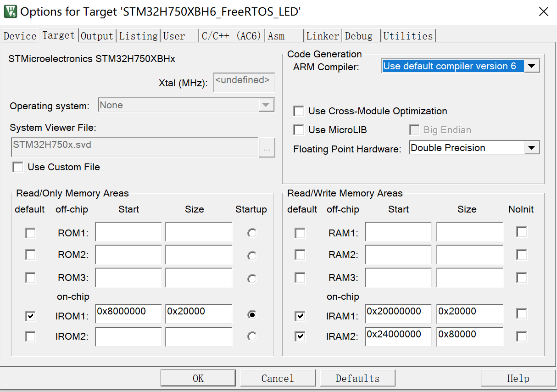Browse for System Viewer File with ellipsis button
The image size is (557, 392).
pos(267,148)
